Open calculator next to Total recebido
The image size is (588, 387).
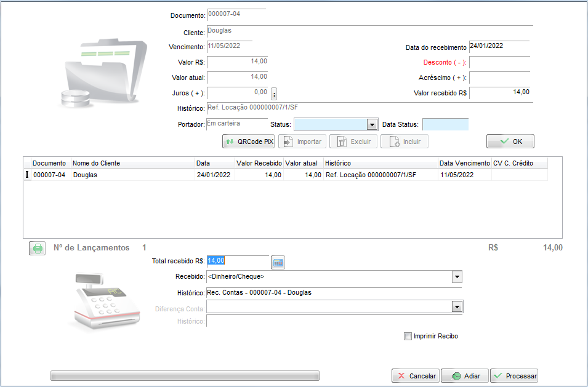click(x=278, y=263)
